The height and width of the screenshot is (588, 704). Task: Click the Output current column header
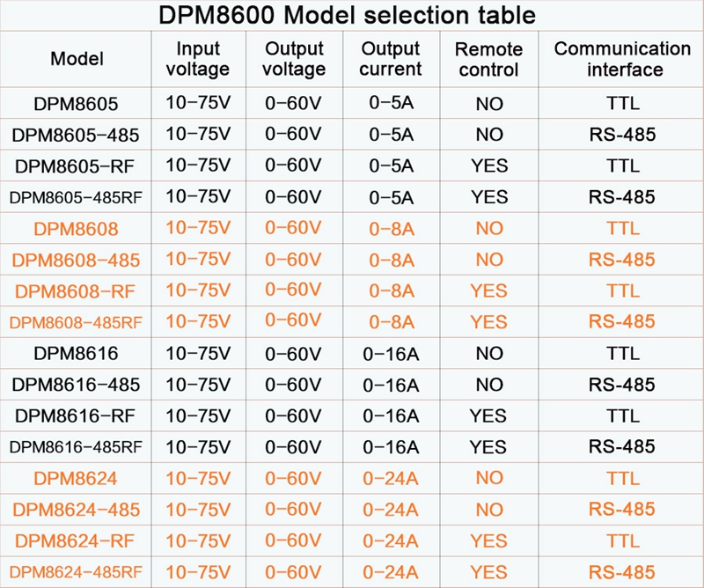(392, 59)
